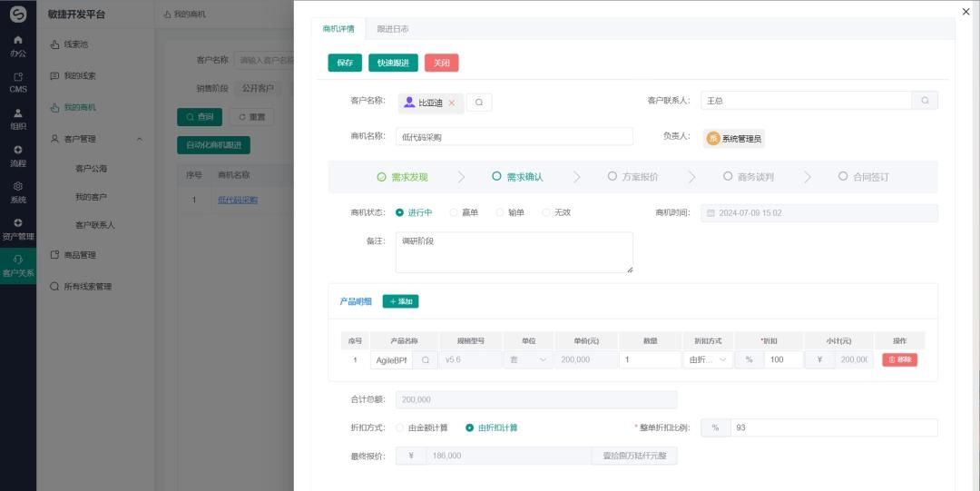Select the 方案报价 stage step

[x=632, y=177]
